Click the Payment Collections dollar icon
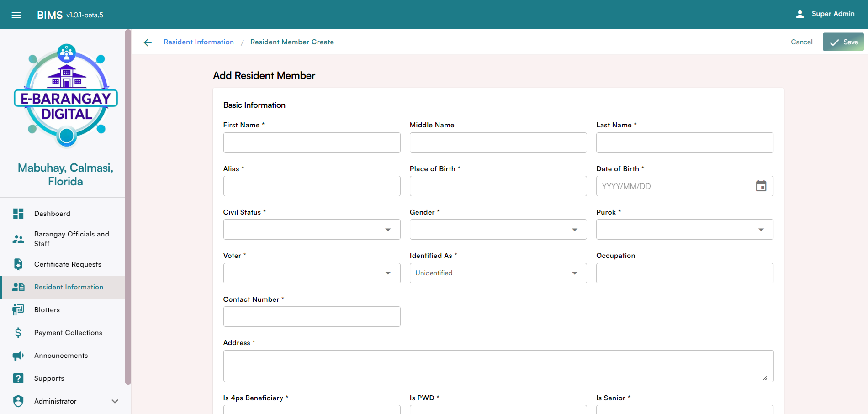Image resolution: width=868 pixels, height=414 pixels. click(x=18, y=333)
